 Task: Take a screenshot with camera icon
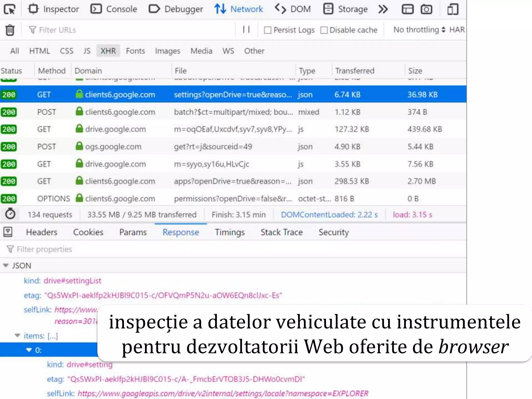tap(427, 9)
